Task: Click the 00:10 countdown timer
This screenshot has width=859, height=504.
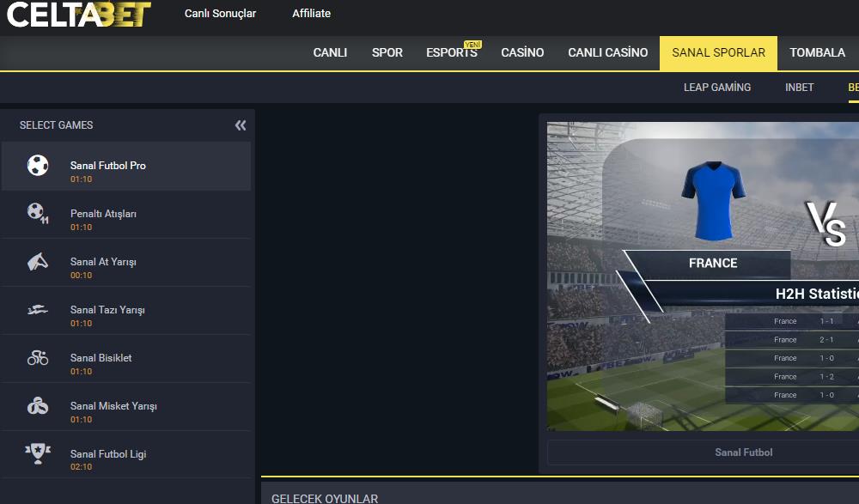Action: (x=81, y=275)
